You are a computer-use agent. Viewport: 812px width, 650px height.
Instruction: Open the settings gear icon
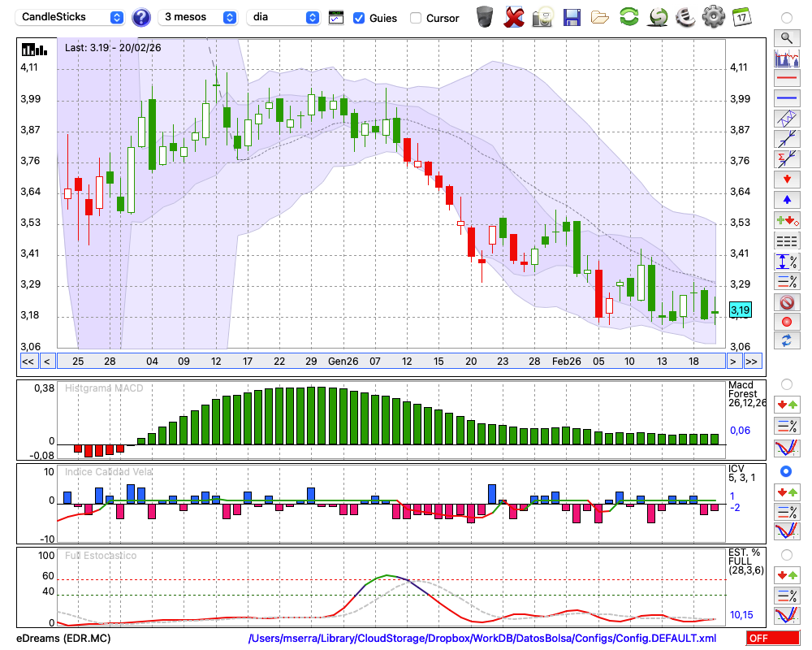tap(713, 16)
